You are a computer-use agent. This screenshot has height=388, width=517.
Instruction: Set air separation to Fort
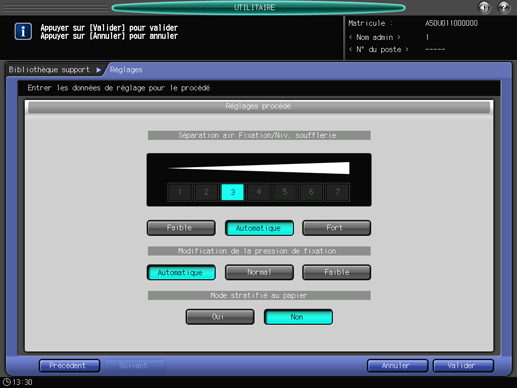(336, 228)
